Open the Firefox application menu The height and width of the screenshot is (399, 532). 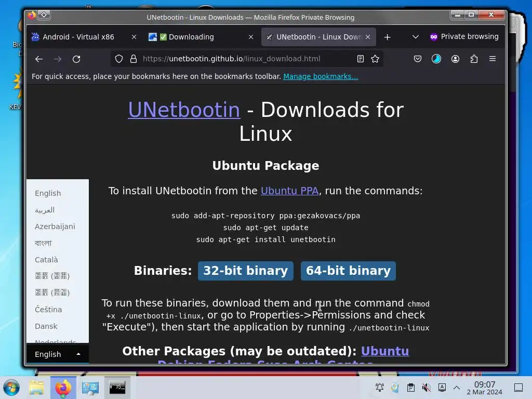click(493, 59)
